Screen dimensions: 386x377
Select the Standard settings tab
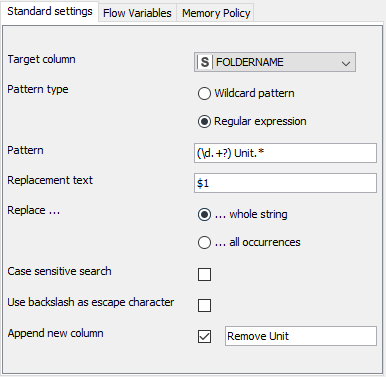click(x=50, y=12)
